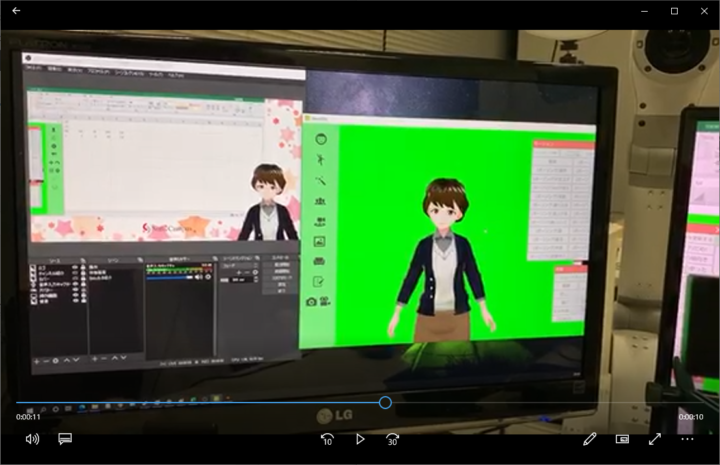Click the seek bar's circular handle
The width and height of the screenshot is (720, 465).
click(x=385, y=403)
